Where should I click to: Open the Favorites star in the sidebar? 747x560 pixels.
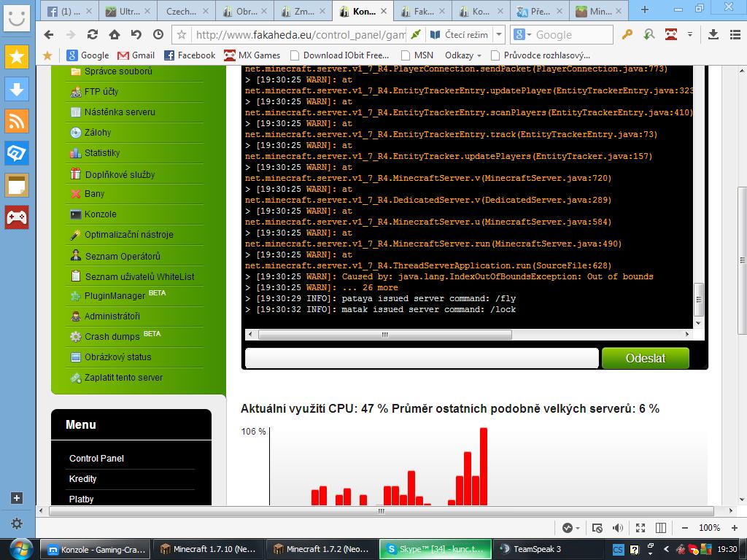(x=17, y=57)
